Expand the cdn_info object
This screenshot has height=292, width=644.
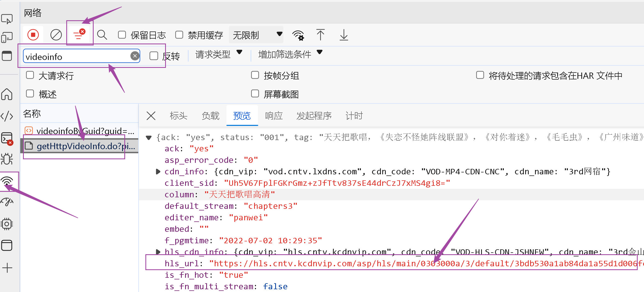click(158, 172)
